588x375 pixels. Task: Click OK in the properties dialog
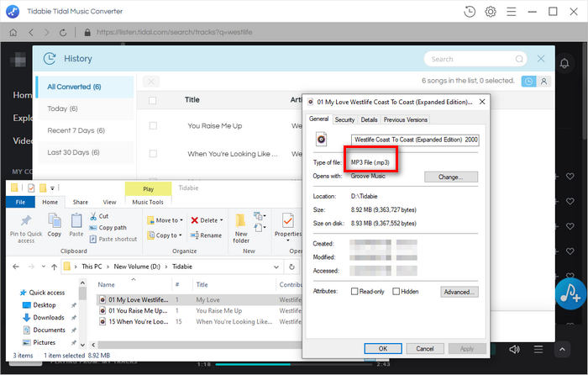tap(383, 349)
